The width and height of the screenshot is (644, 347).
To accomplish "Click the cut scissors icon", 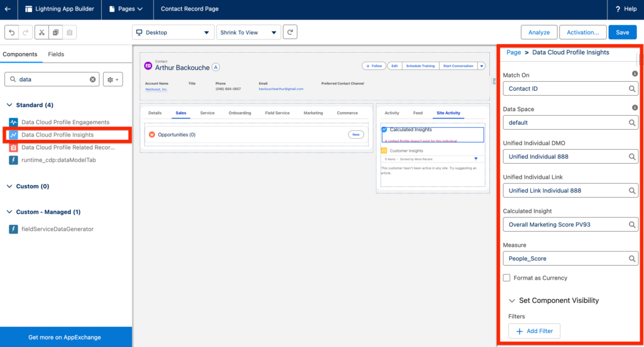I will (42, 33).
